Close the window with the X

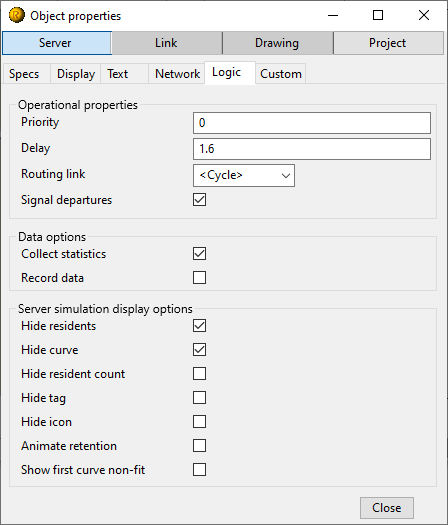coord(424,15)
